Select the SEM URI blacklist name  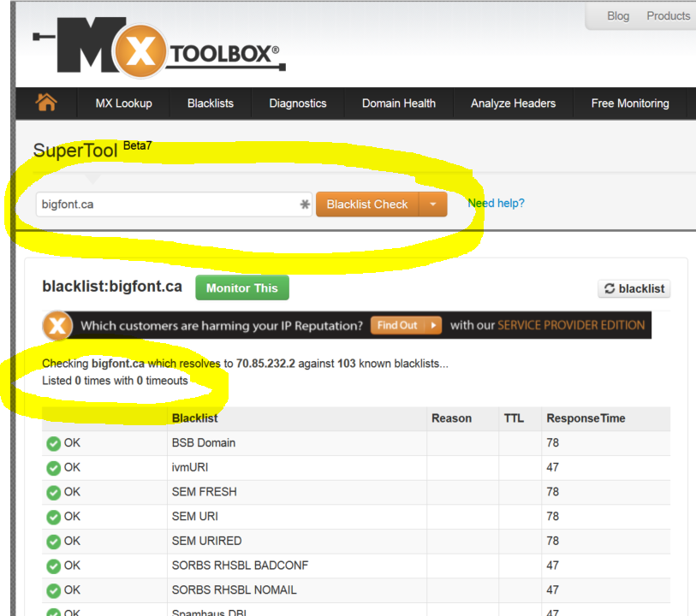point(195,516)
